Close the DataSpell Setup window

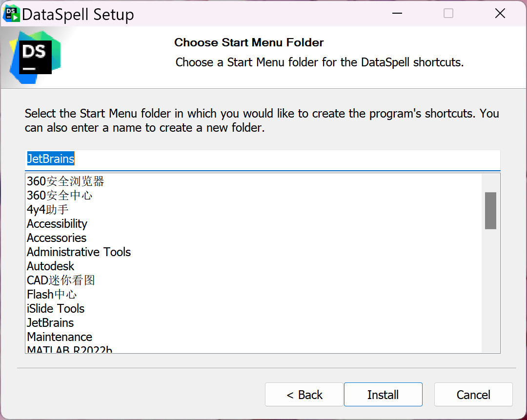pyautogui.click(x=500, y=14)
